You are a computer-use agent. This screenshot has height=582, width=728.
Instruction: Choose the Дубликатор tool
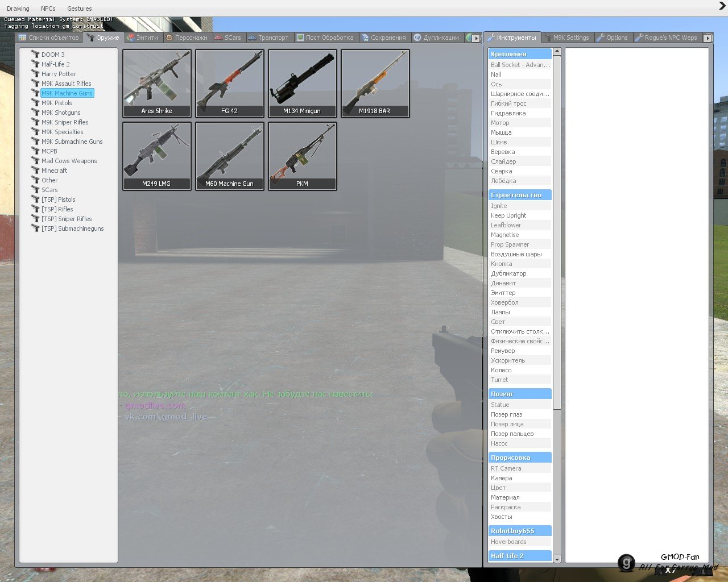coord(520,273)
